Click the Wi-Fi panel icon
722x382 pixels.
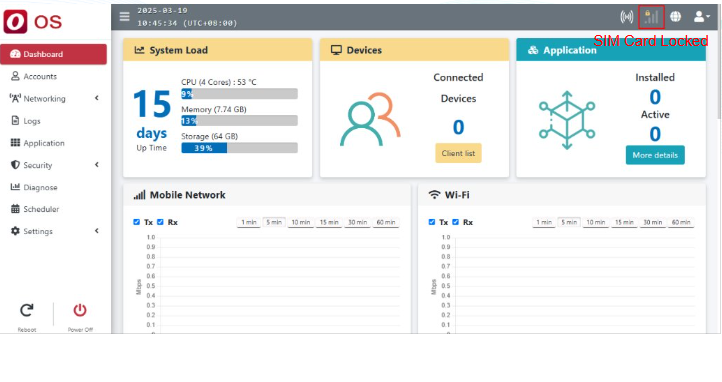434,195
